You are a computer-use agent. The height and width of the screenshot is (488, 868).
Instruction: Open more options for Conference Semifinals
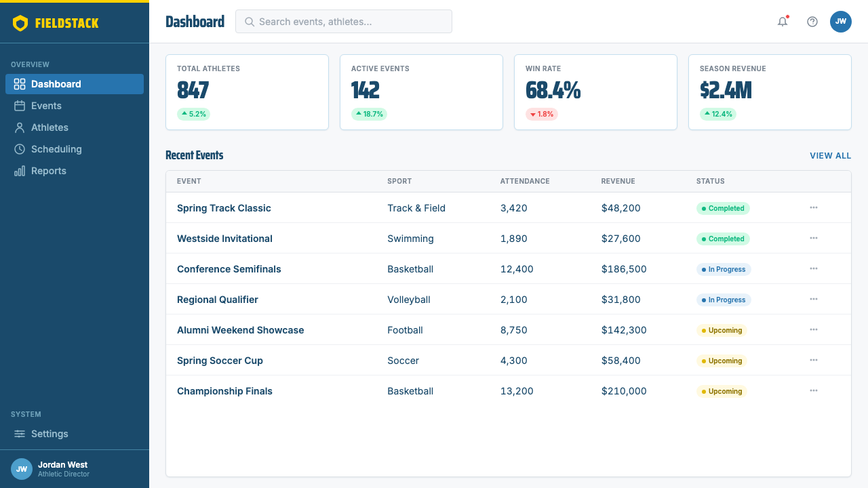[x=814, y=268]
